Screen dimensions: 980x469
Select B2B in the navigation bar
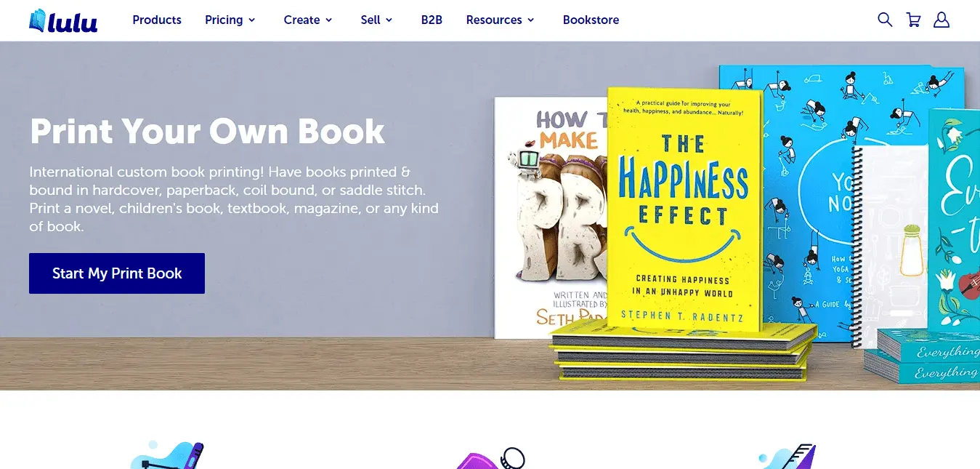[x=432, y=20]
